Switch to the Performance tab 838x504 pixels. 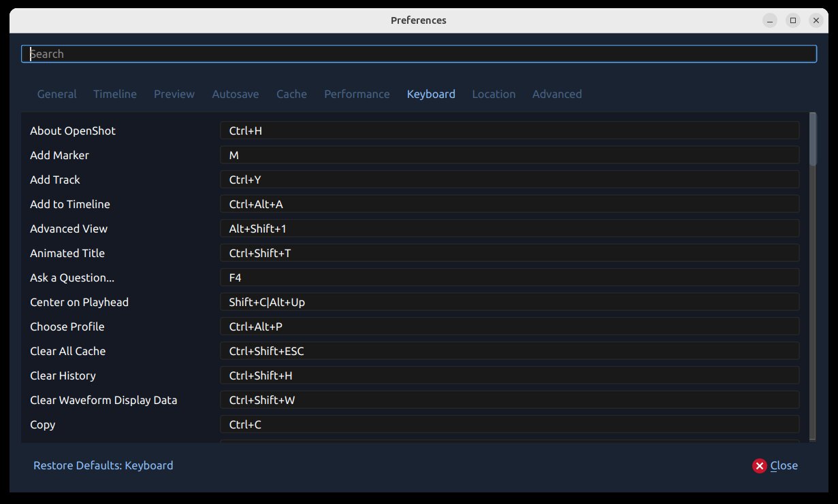pos(357,94)
